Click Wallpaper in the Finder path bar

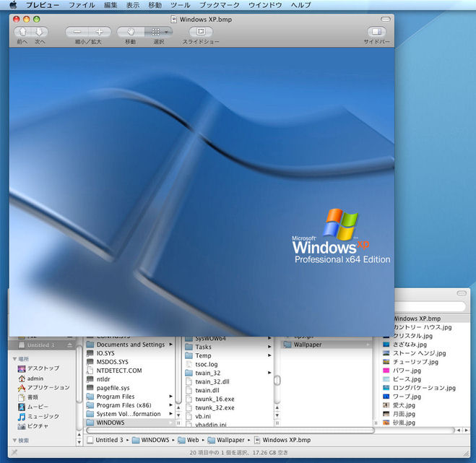pyautogui.click(x=231, y=439)
